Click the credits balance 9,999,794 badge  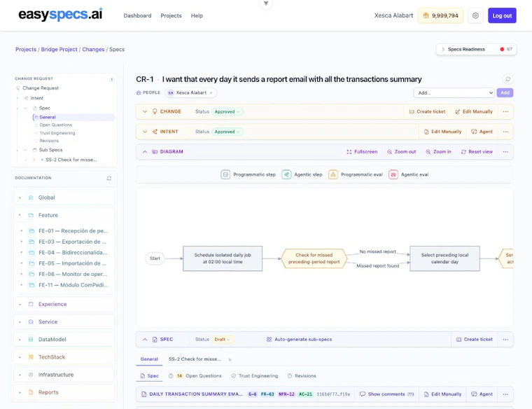[440, 15]
